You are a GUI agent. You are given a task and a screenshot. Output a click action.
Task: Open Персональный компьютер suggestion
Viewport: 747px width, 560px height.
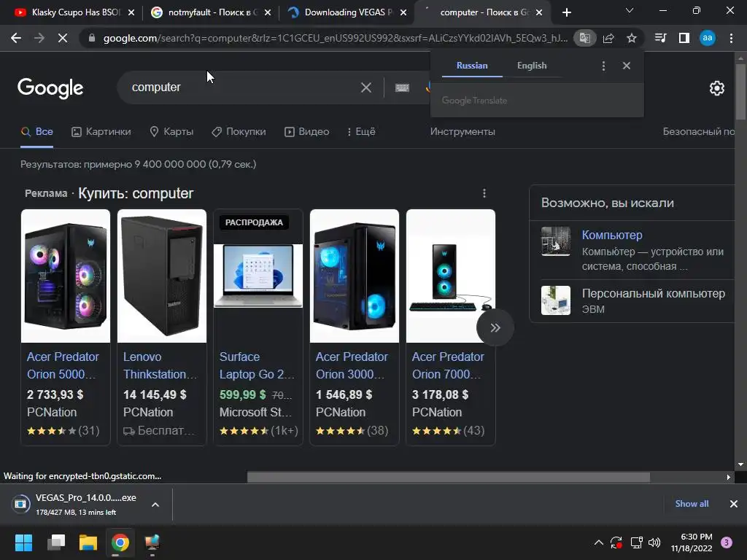[x=653, y=293]
